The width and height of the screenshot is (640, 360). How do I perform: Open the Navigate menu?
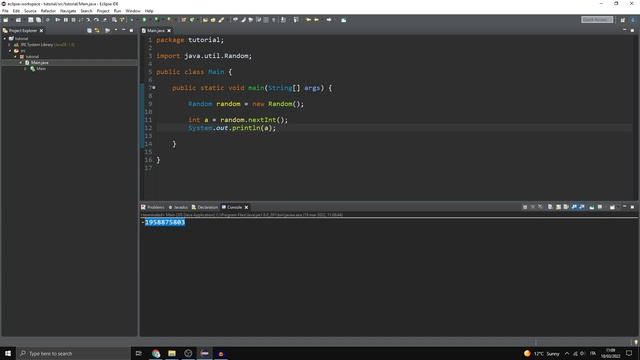(x=68, y=11)
